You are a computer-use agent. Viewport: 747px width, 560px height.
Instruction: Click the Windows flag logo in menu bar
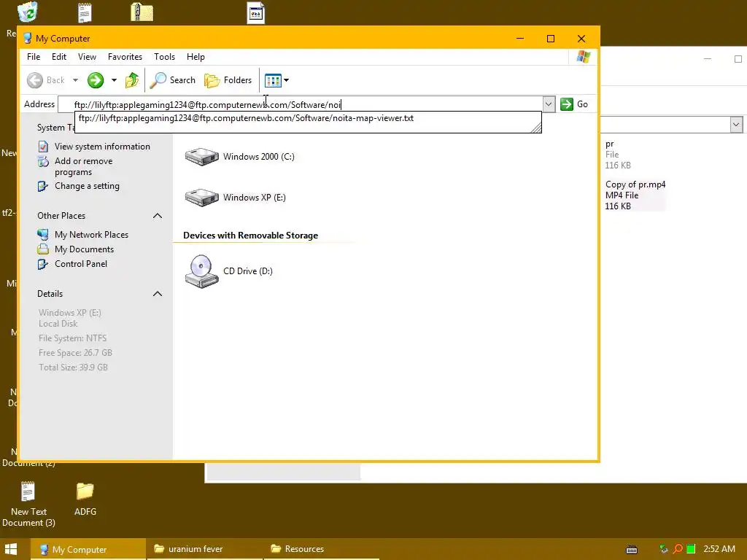click(584, 57)
